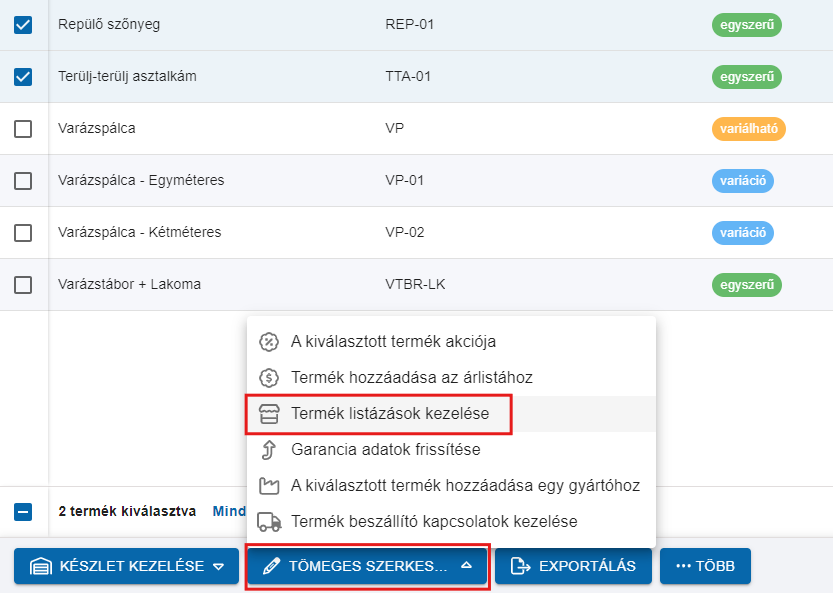This screenshot has width=833, height=593.
Task: Click the pencil icon on Tömeges szerkesztés button
Action: tap(270, 566)
